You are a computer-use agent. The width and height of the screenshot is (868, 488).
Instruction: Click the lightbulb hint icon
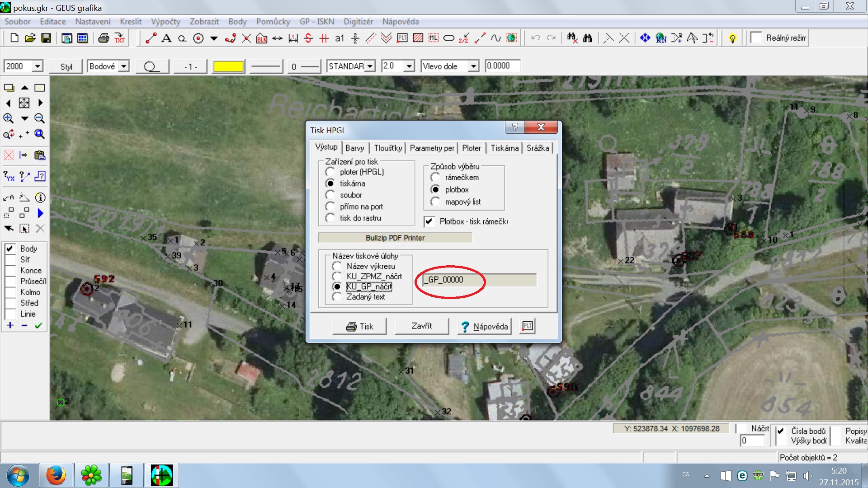[732, 38]
